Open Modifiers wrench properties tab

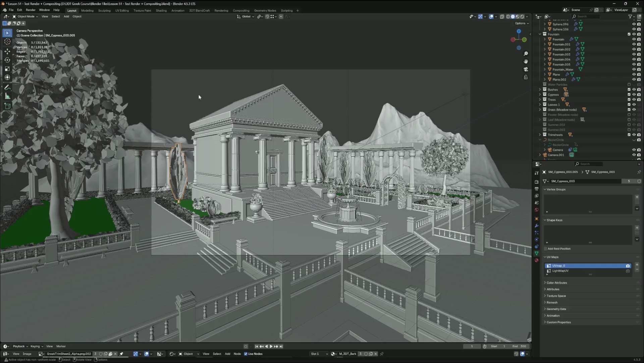(536, 226)
